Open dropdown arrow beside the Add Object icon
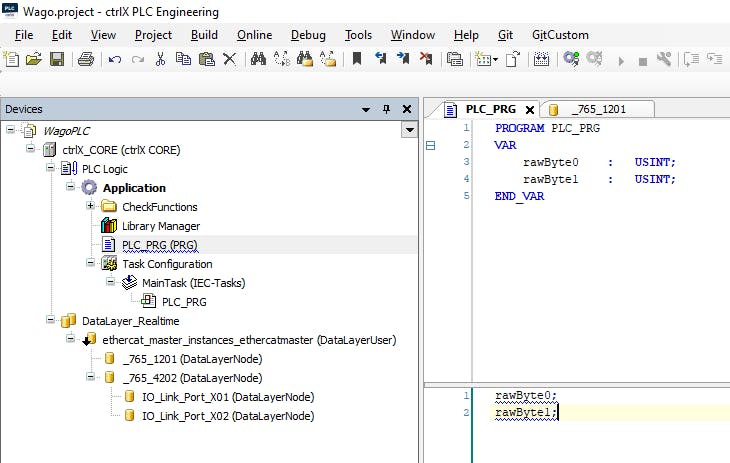730x463 pixels. [495, 60]
